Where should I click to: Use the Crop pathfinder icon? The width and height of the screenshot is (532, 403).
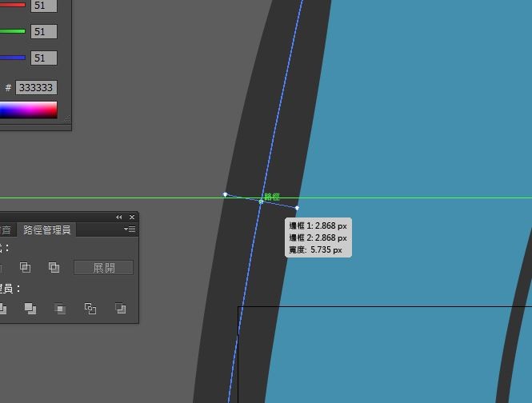60,309
